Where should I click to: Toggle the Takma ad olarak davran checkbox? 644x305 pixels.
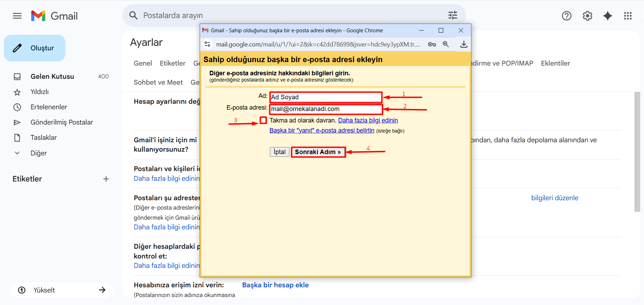263,120
